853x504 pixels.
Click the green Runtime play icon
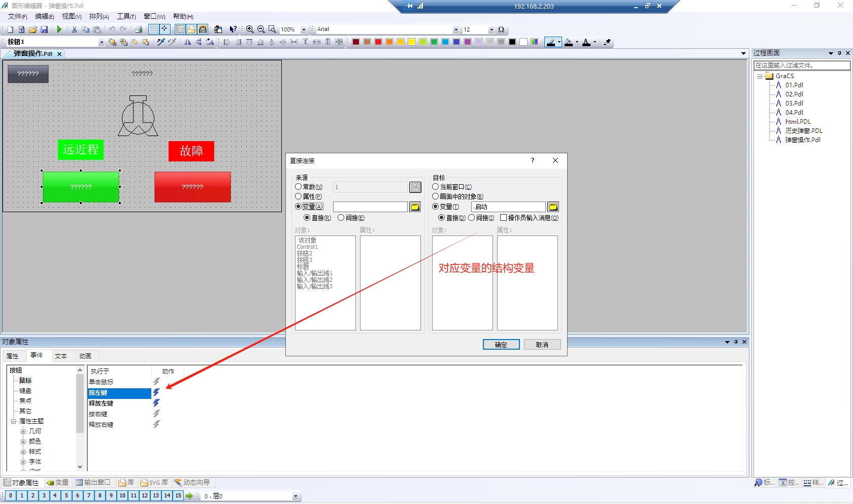pyautogui.click(x=59, y=29)
